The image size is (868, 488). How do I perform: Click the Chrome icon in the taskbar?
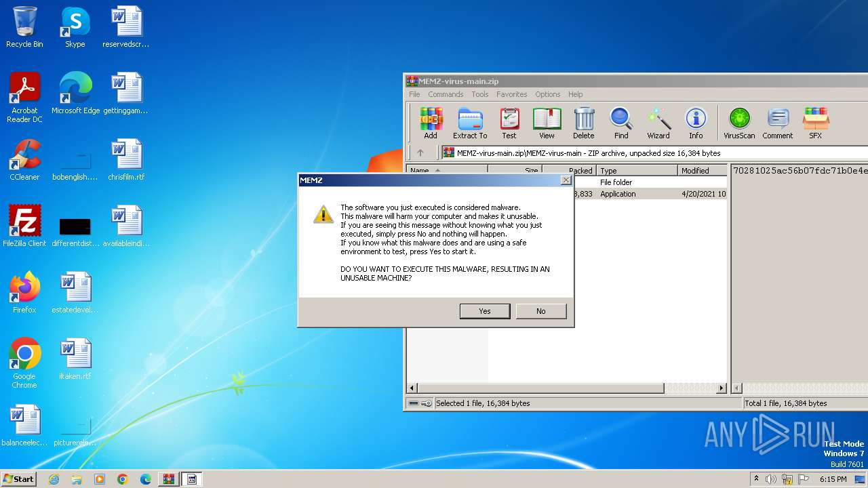tap(123, 479)
